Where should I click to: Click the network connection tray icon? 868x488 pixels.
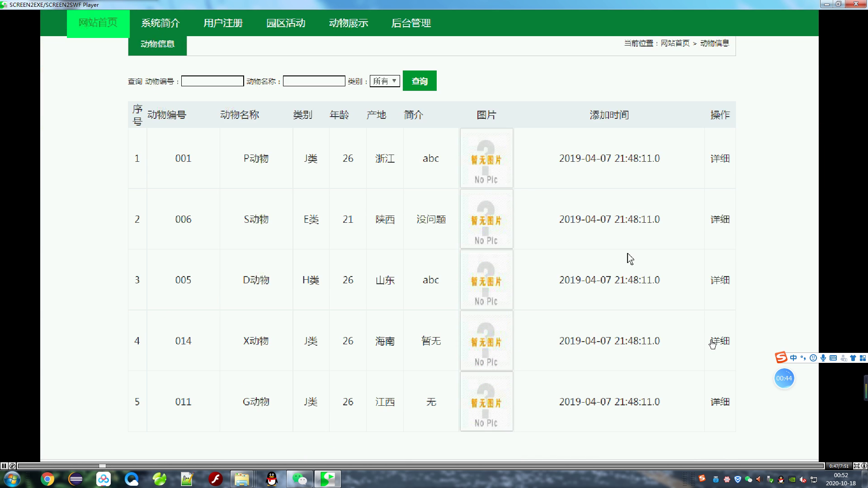pos(814,479)
